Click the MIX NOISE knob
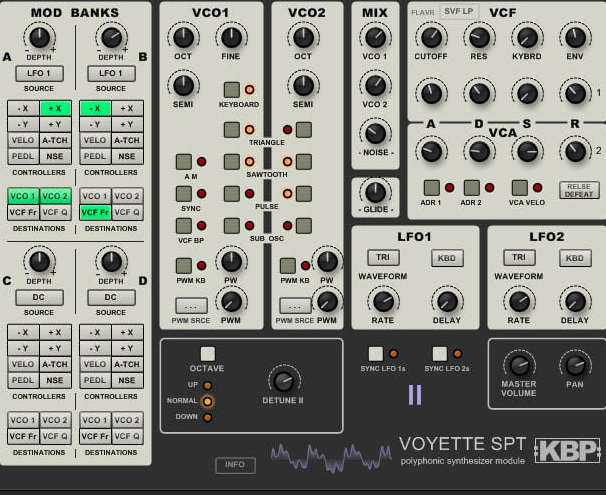This screenshot has height=495, width=606. point(375,134)
